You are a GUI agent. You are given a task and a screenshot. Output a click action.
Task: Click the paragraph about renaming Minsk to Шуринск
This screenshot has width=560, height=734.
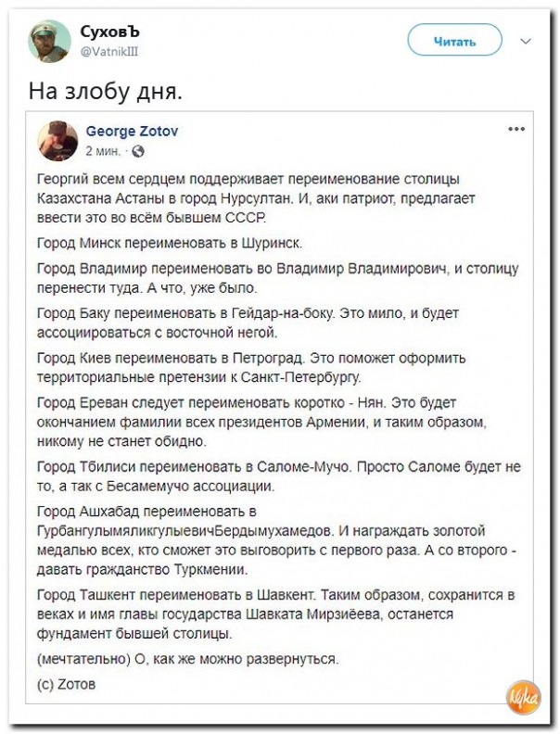[x=169, y=244]
